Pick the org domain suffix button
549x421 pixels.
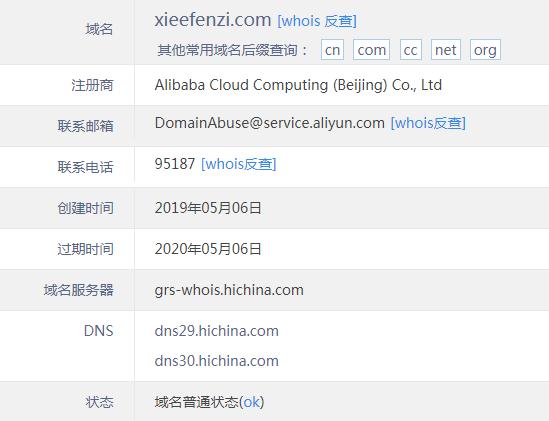(485, 50)
